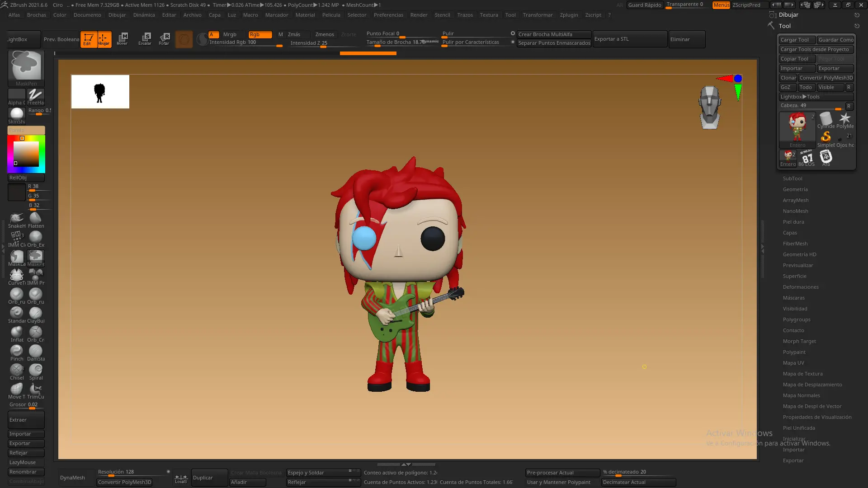This screenshot has height=488, width=868.
Task: Click the Entero figure tool thumbnail
Action: point(797,130)
